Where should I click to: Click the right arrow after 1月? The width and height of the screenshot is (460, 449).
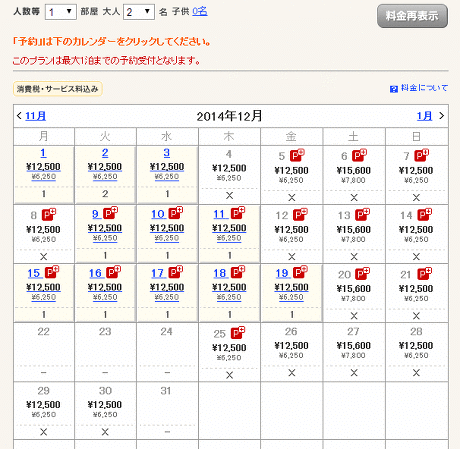[441, 116]
